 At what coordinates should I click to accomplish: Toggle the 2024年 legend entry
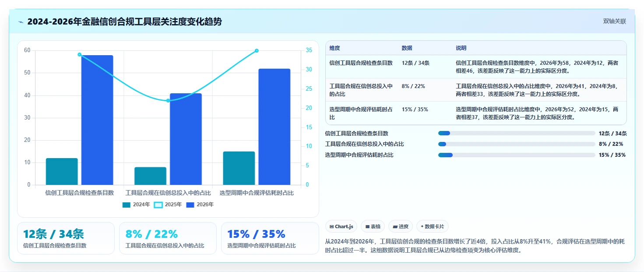click(136, 205)
